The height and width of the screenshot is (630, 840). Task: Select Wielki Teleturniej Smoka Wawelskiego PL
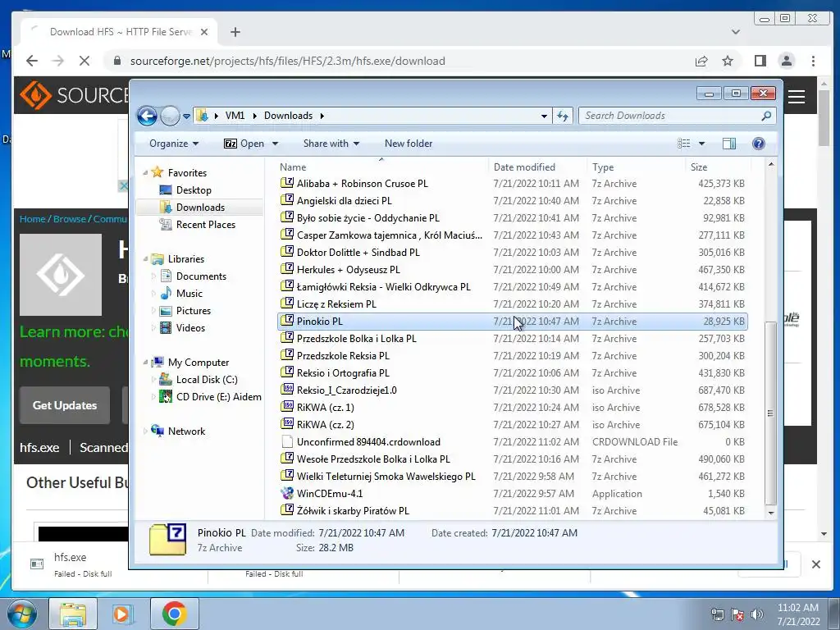[386, 477]
